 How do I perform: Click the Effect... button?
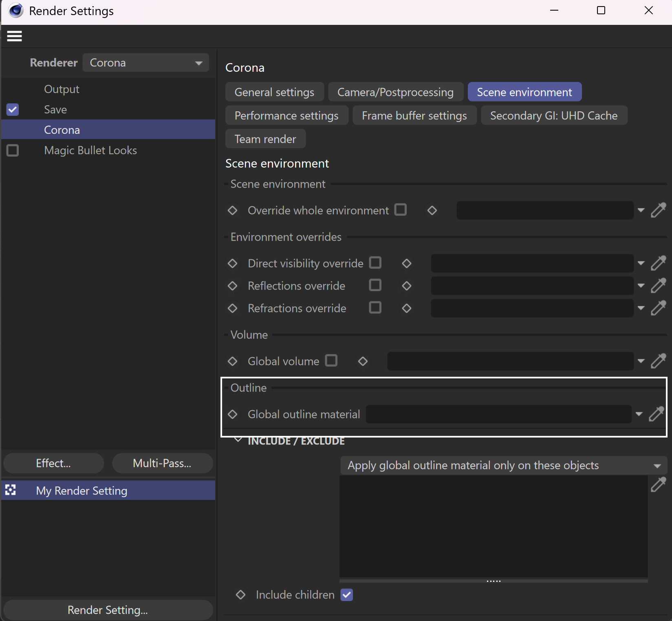click(x=53, y=463)
